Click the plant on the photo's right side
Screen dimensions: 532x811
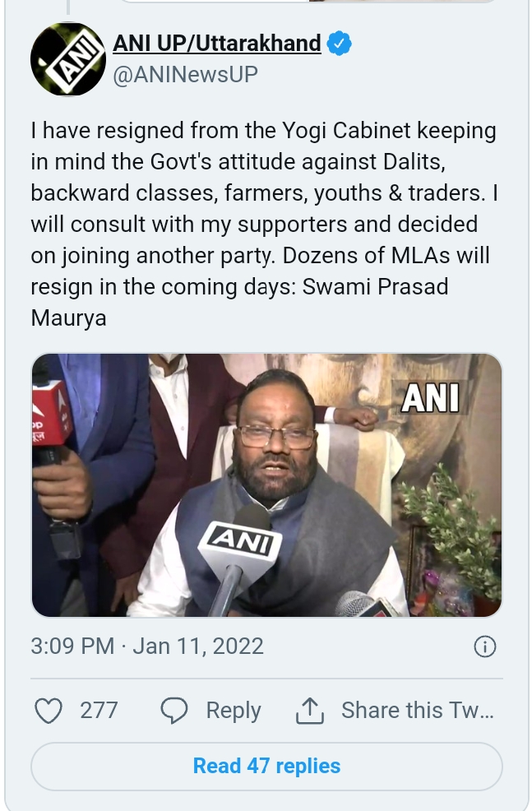[x=452, y=533]
